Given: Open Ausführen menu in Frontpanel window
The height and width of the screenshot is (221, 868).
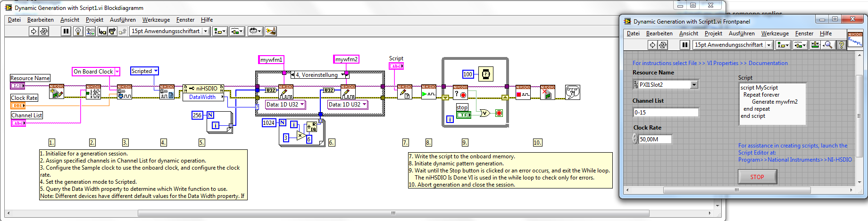Looking at the screenshot, I should 742,33.
